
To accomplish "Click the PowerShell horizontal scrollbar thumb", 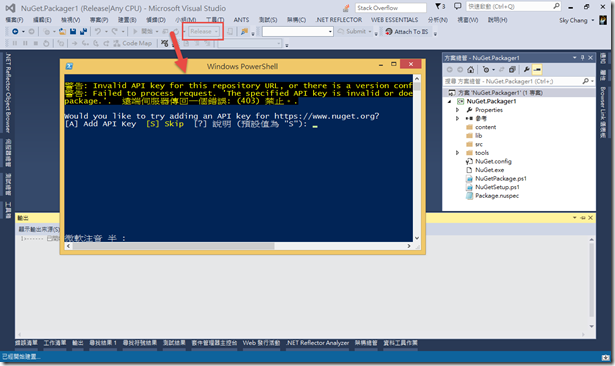I will click(173, 246).
